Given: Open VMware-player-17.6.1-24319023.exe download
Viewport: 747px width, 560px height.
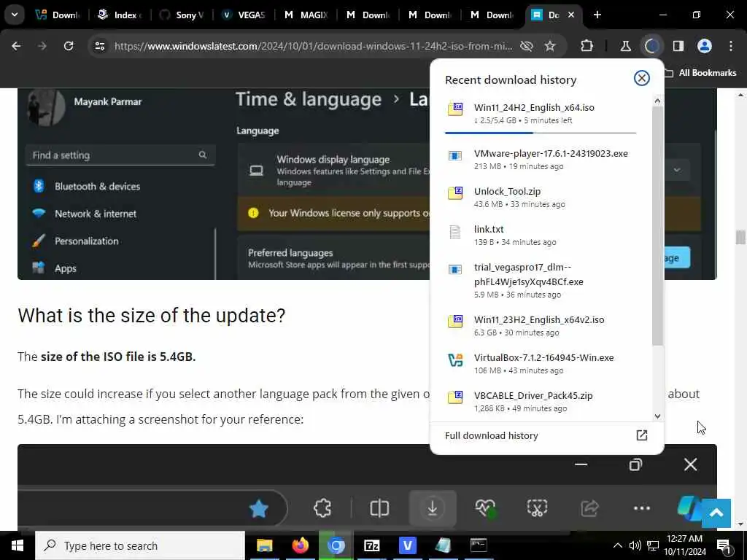Looking at the screenshot, I should tap(541, 160).
